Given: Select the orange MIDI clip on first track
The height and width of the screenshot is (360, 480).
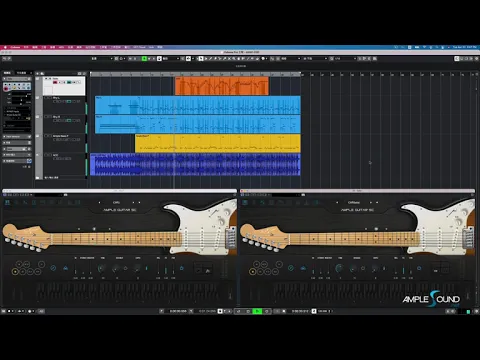Looking at the screenshot, I should 222,86.
